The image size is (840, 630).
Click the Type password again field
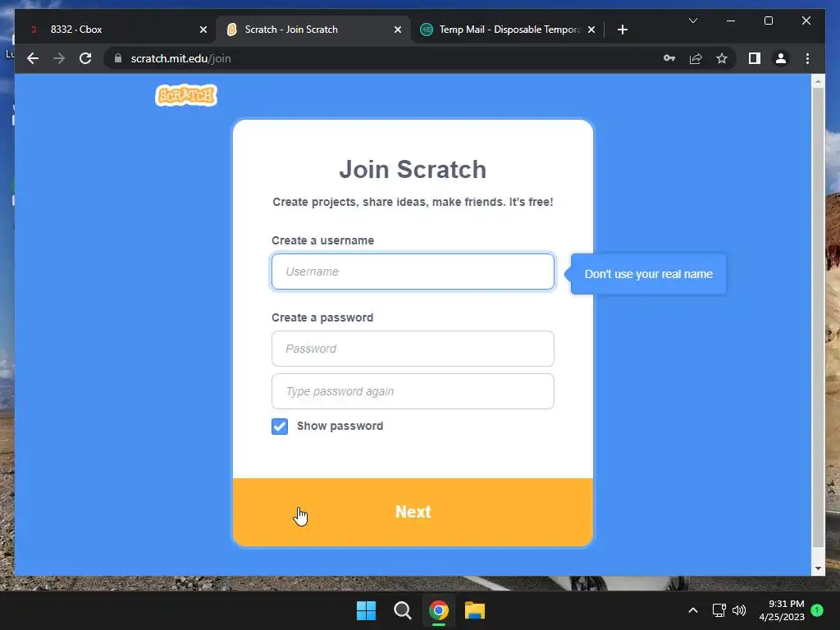point(413,391)
